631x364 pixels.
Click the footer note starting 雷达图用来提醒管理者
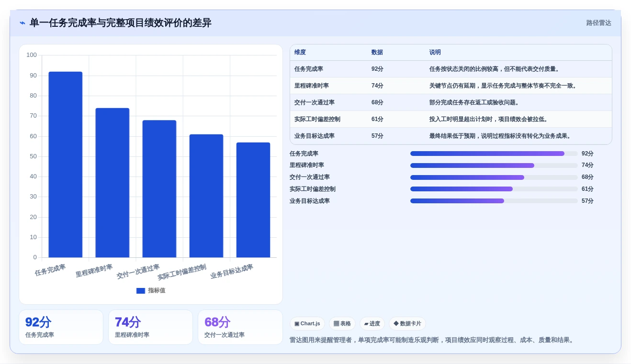pos(432,340)
